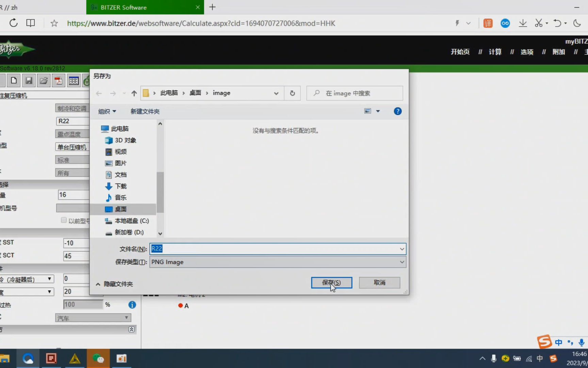Expand the address path history dropdown
The height and width of the screenshot is (368, 588).
coord(276,93)
